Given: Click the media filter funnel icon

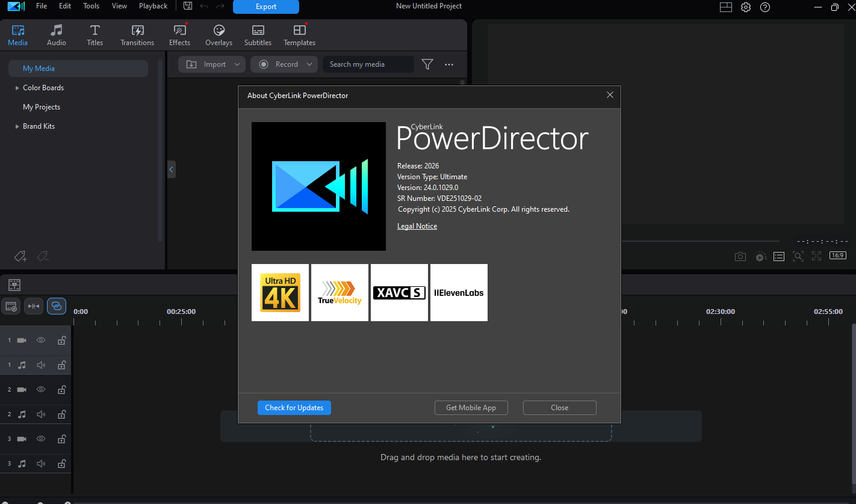Looking at the screenshot, I should [427, 64].
